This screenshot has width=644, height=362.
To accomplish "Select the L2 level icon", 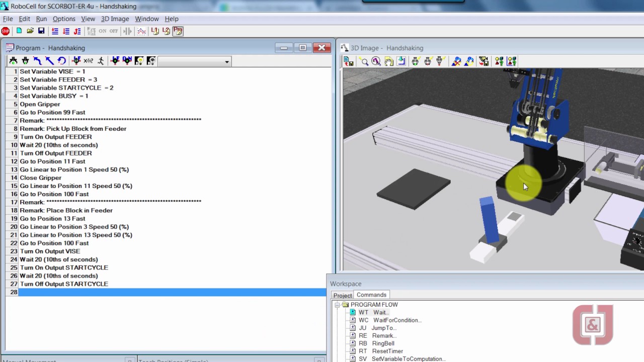I will pyautogui.click(x=167, y=31).
